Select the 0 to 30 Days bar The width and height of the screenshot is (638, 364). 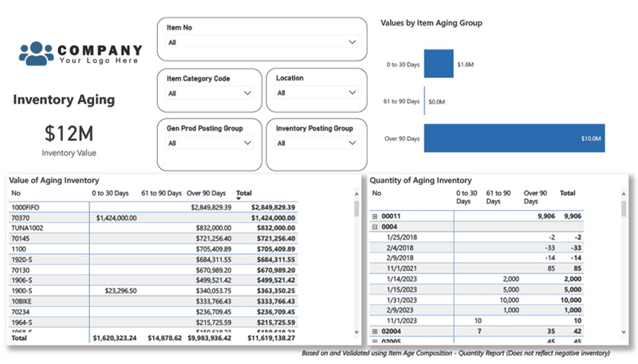tap(439, 64)
